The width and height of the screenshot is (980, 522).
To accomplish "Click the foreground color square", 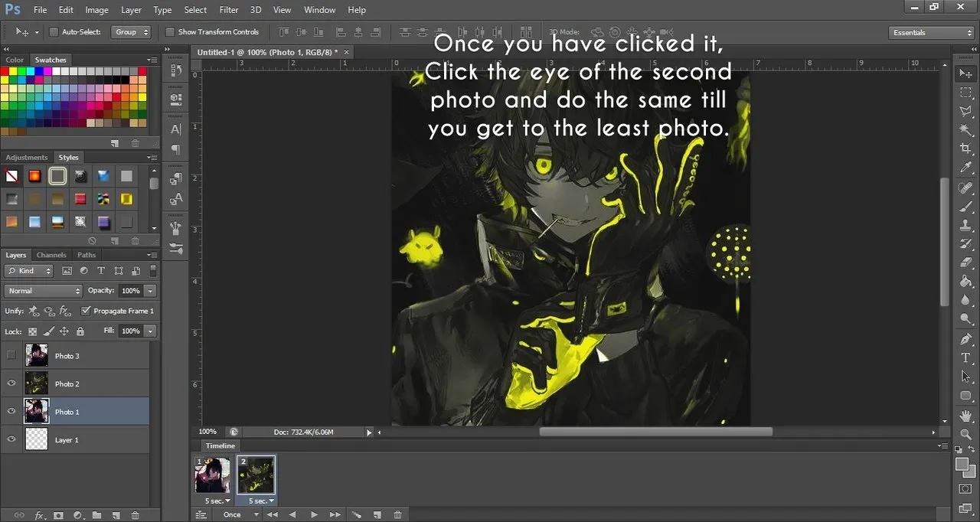I will point(962,465).
